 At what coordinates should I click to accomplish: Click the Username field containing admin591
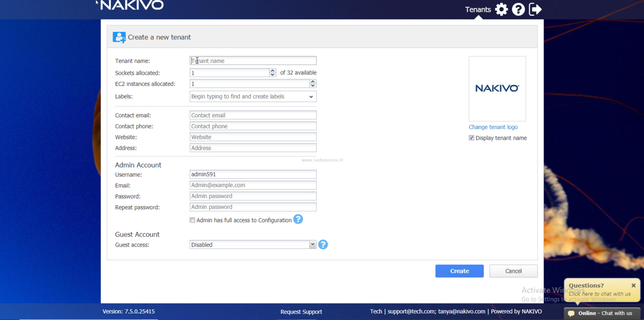[253, 174]
